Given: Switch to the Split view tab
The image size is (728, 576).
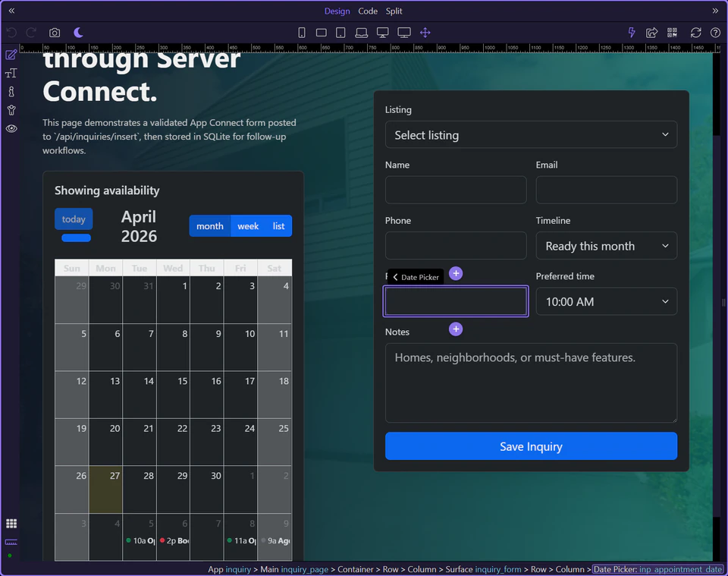Looking at the screenshot, I should [x=394, y=11].
